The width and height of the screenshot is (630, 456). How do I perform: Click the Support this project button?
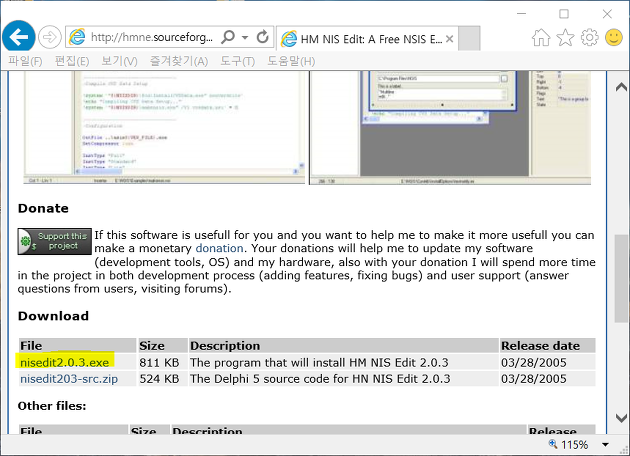coord(55,241)
